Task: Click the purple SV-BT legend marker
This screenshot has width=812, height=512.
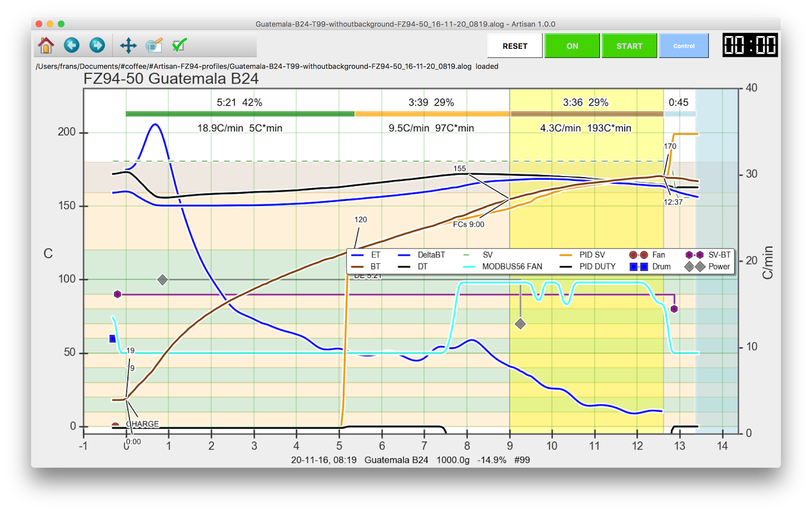Action: coord(694,255)
